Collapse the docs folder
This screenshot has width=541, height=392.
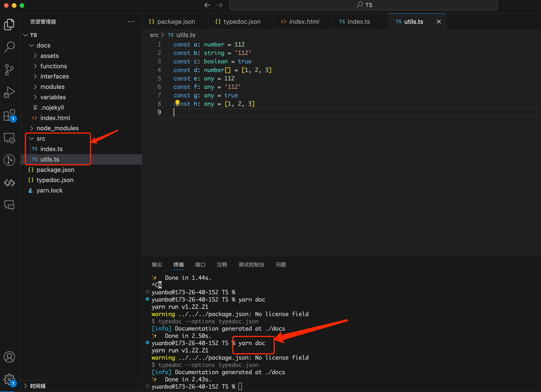[43, 45]
